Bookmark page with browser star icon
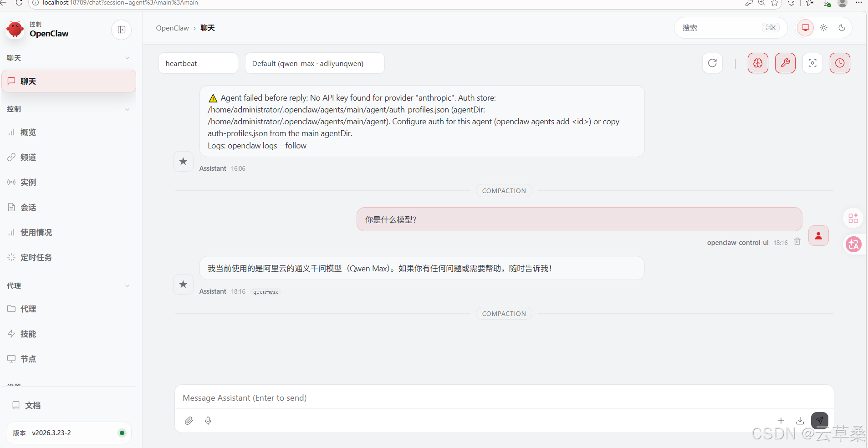This screenshot has width=868, height=448. coord(775,3)
